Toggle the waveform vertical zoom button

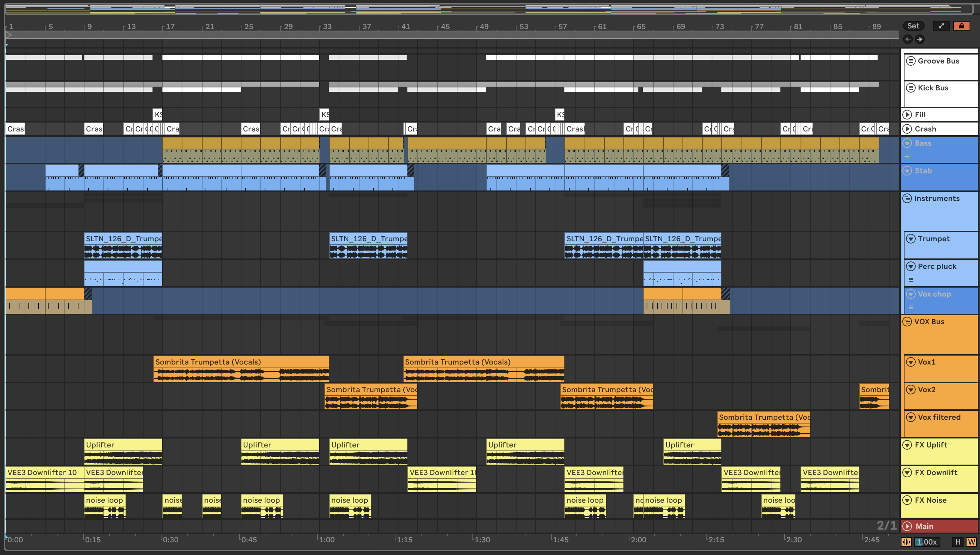pyautogui.click(x=906, y=542)
